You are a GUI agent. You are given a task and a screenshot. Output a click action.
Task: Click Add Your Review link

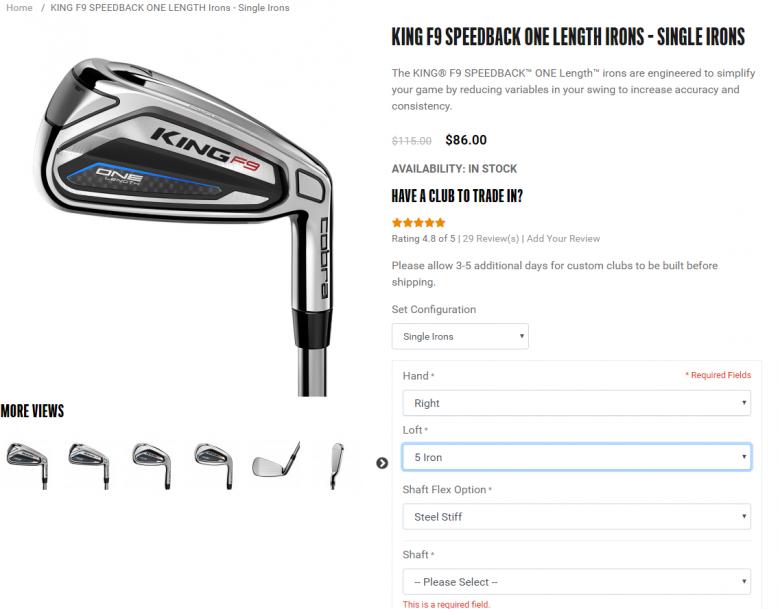[x=563, y=239]
